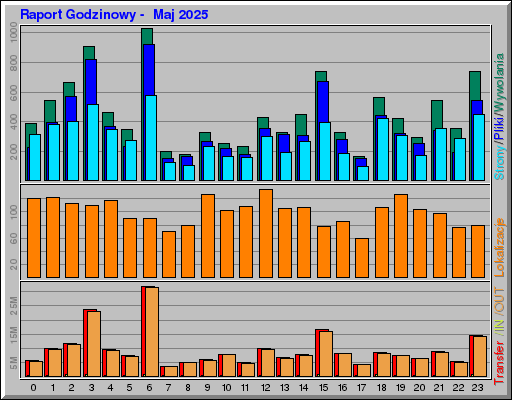Click the 'Lokalizacje' legend label
The width and height of the screenshot is (512, 400).
coord(499,247)
